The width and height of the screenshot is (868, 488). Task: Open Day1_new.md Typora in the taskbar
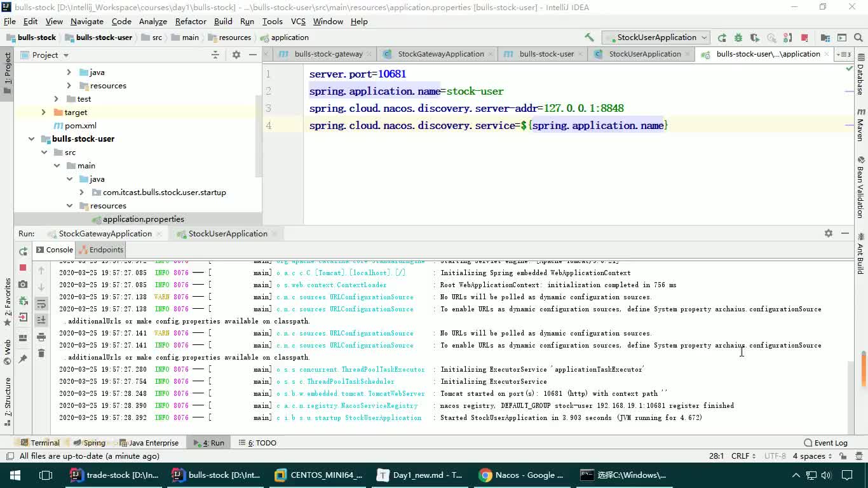[x=419, y=475]
